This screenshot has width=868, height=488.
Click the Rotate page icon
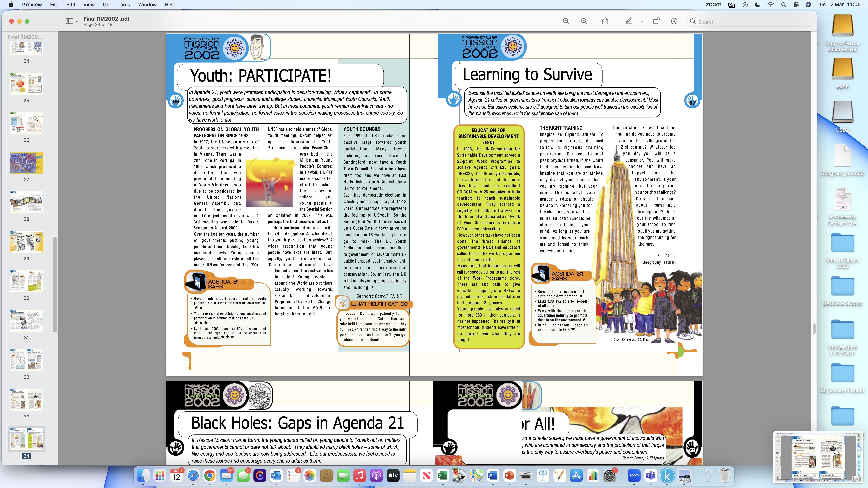[x=656, y=21]
